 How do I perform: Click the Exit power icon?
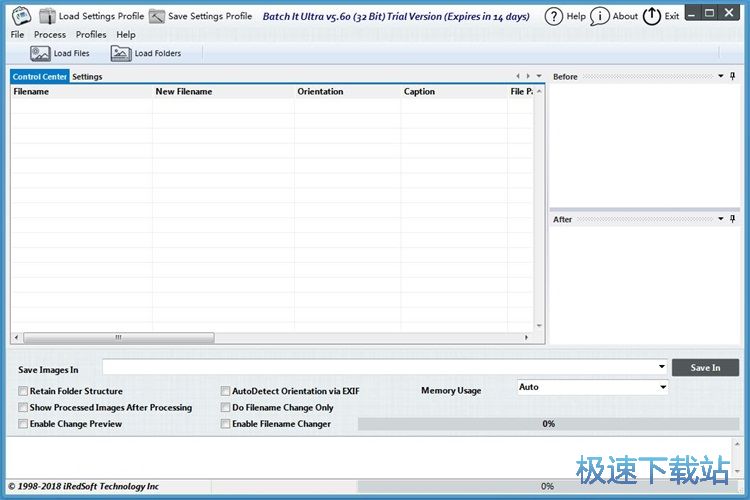(x=652, y=16)
